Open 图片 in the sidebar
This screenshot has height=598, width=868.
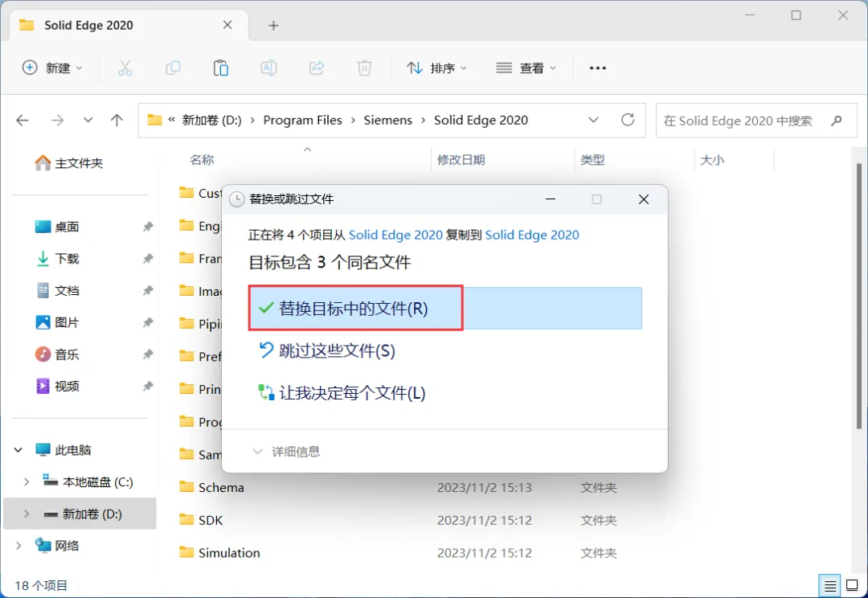[57, 322]
